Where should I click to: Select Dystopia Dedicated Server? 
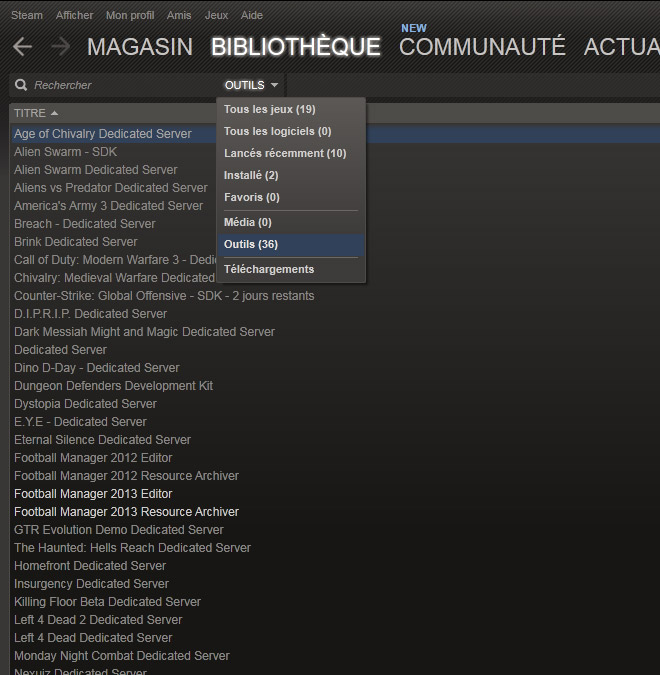(85, 404)
